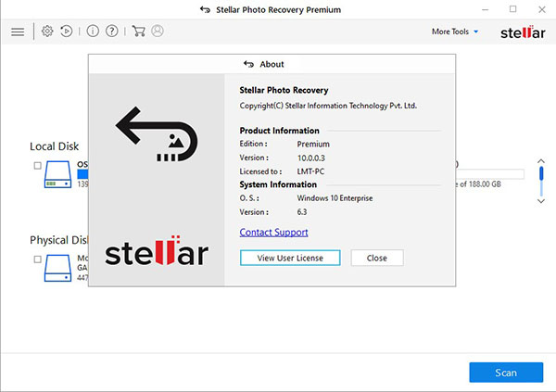The image size is (556, 392).
Task: Click the copyright notice text
Action: pyautogui.click(x=328, y=106)
